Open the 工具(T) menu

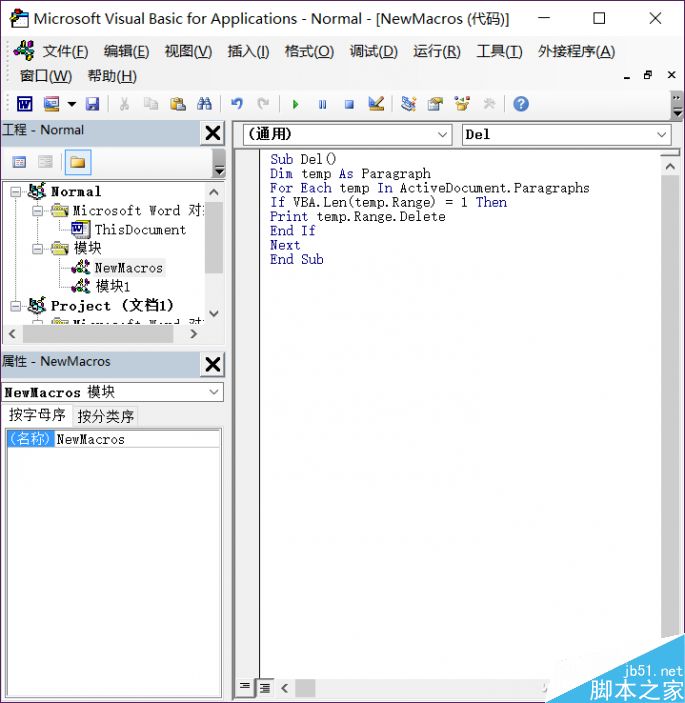(499, 52)
